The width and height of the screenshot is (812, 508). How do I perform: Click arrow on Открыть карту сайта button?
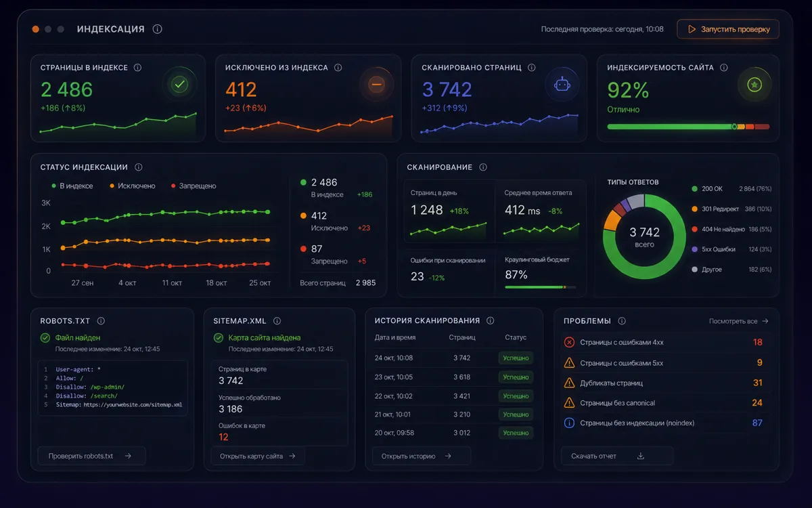292,456
